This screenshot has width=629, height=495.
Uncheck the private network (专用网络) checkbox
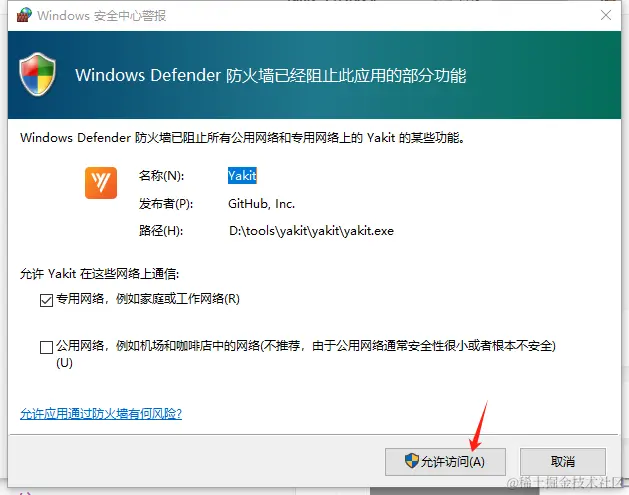[x=47, y=300]
